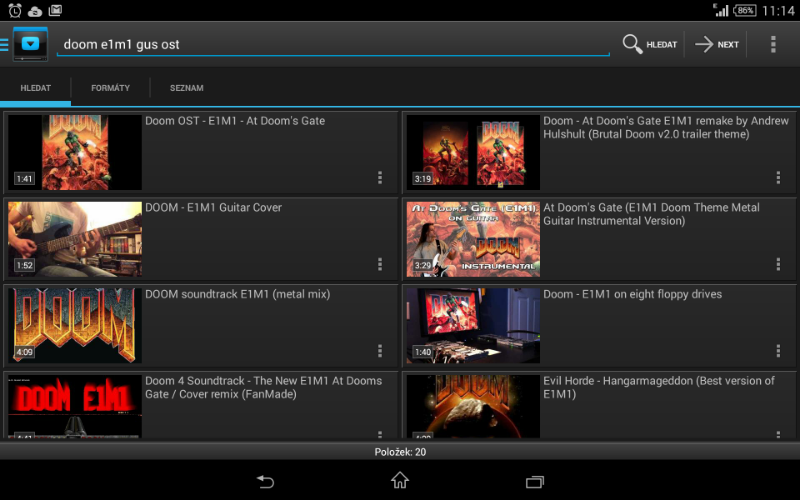Screen dimensions: 800x500
Task: Tap the Android recent apps button
Action: (x=535, y=482)
